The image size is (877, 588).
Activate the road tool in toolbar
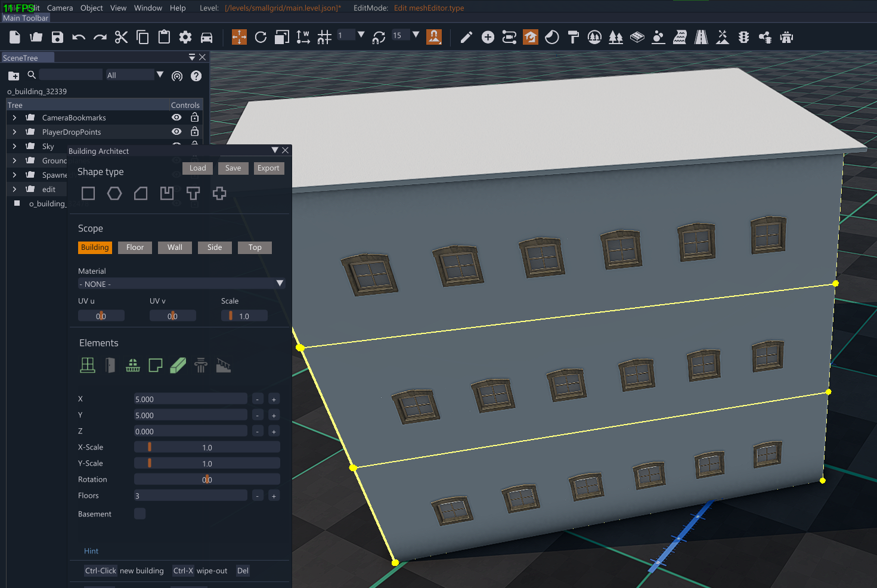[x=701, y=38]
